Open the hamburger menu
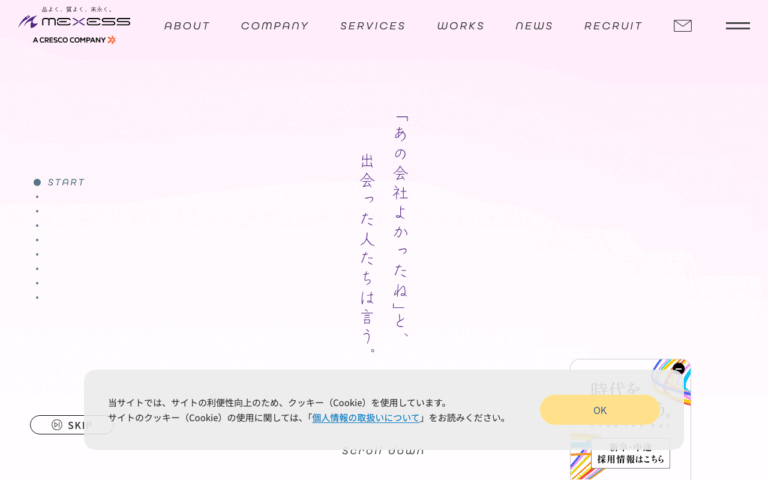Viewport: 768px width, 480px height. point(738,26)
